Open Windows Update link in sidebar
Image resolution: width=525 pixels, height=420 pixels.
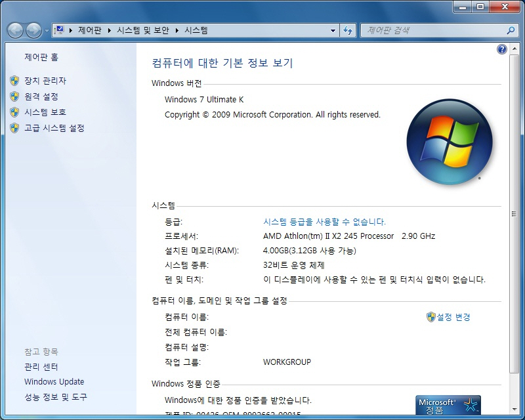click(54, 382)
